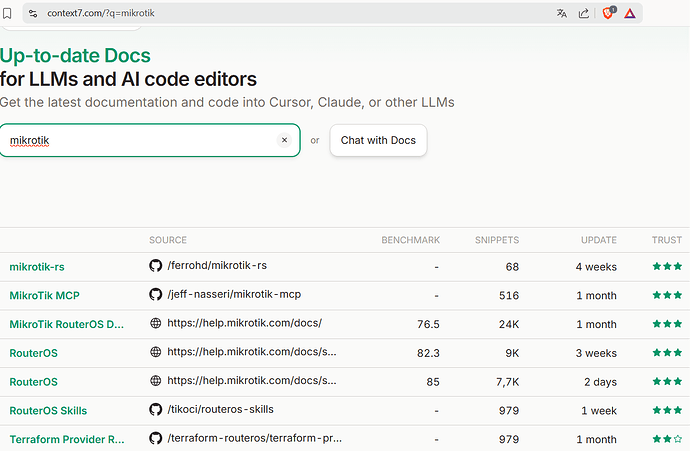
Task: Click GitHub icon for /terraform-routeros/terraform-pr...
Action: (155, 438)
